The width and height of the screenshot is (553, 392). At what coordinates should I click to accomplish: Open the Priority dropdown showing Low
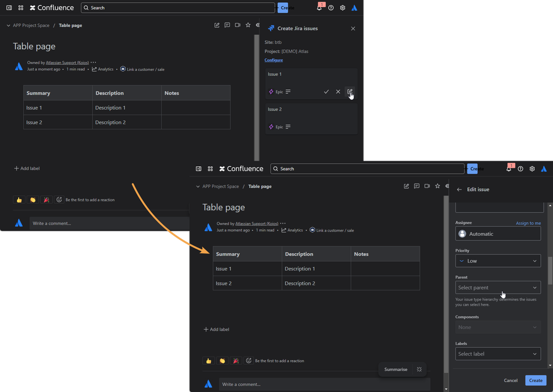click(x=498, y=261)
